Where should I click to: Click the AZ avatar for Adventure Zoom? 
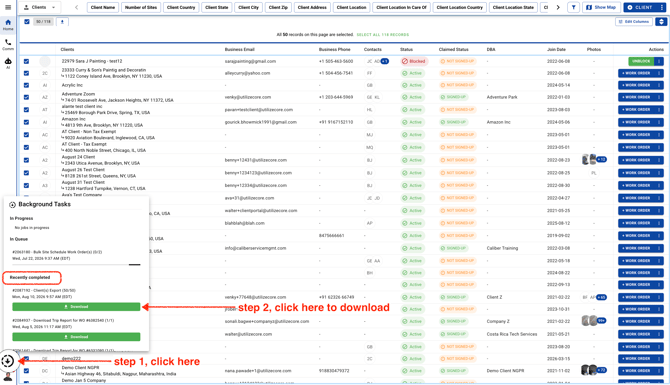tap(45, 97)
